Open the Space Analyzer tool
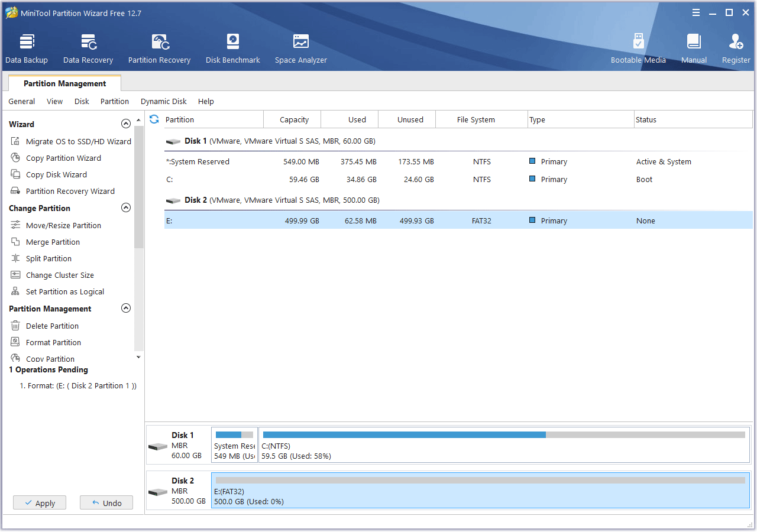The height and width of the screenshot is (532, 757). pos(300,49)
